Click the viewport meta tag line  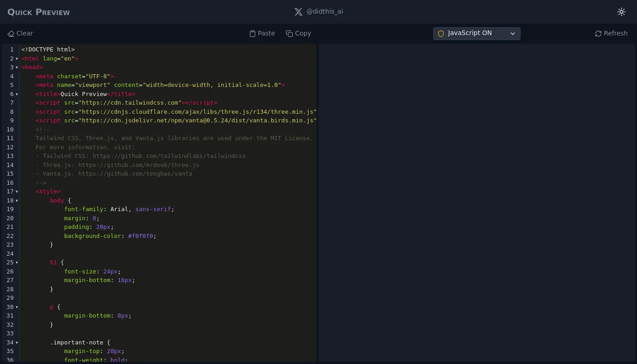click(160, 85)
